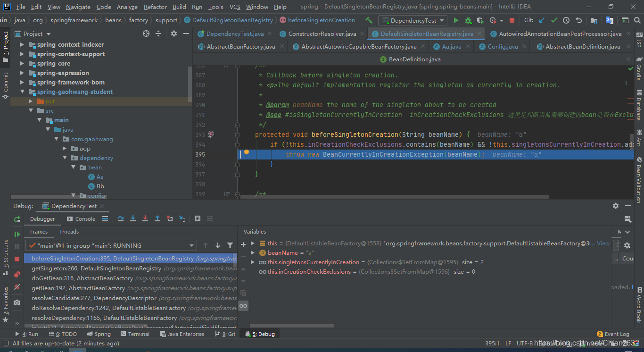This screenshot has height=352, width=644.
Task: Search everywhere with the magnifier icon
Action: pyautogui.click(x=637, y=20)
